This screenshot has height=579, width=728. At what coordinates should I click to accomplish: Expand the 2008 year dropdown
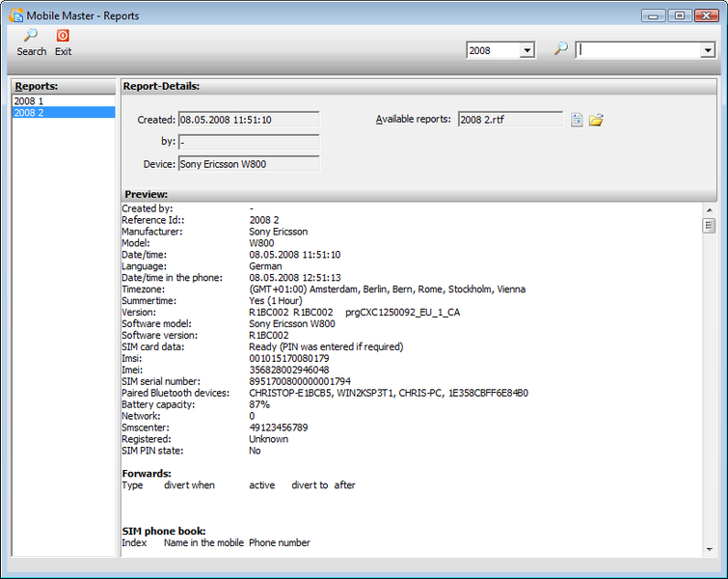pos(526,50)
